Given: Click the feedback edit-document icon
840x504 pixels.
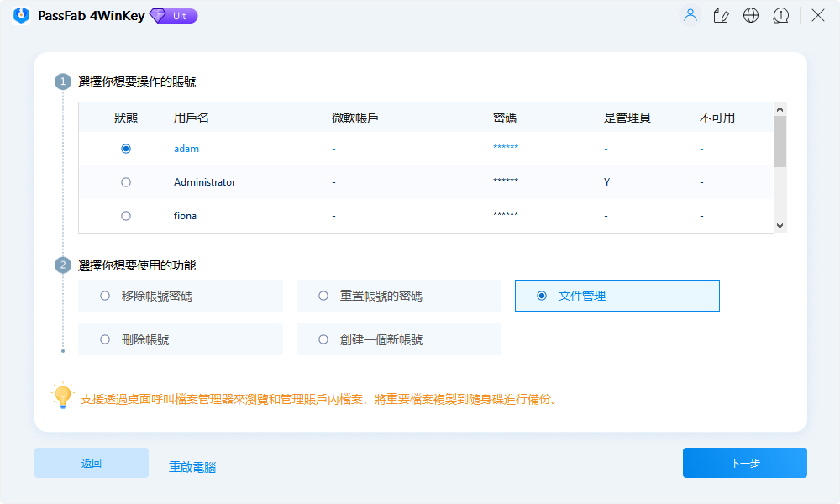Looking at the screenshot, I should point(721,14).
